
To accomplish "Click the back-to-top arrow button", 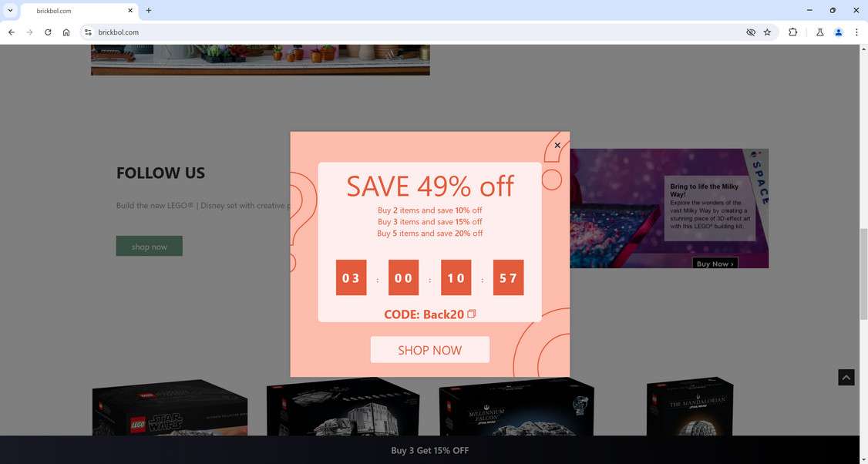I will click(x=846, y=378).
